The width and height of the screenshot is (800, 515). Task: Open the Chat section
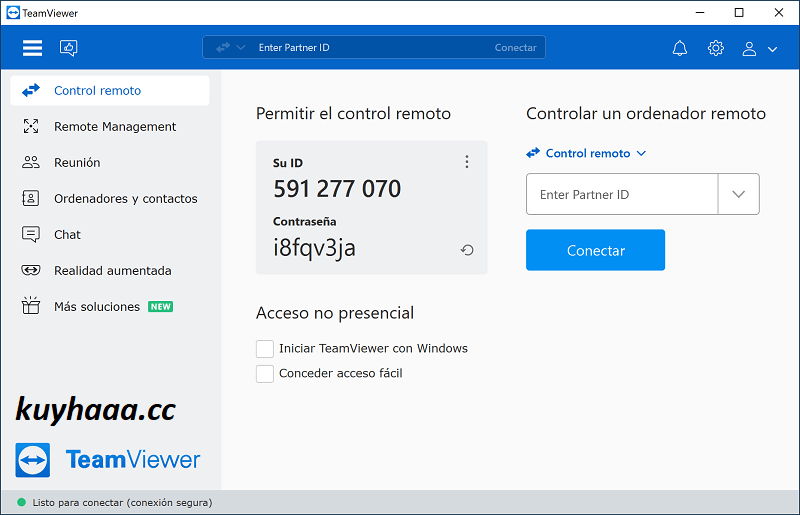tap(110, 234)
